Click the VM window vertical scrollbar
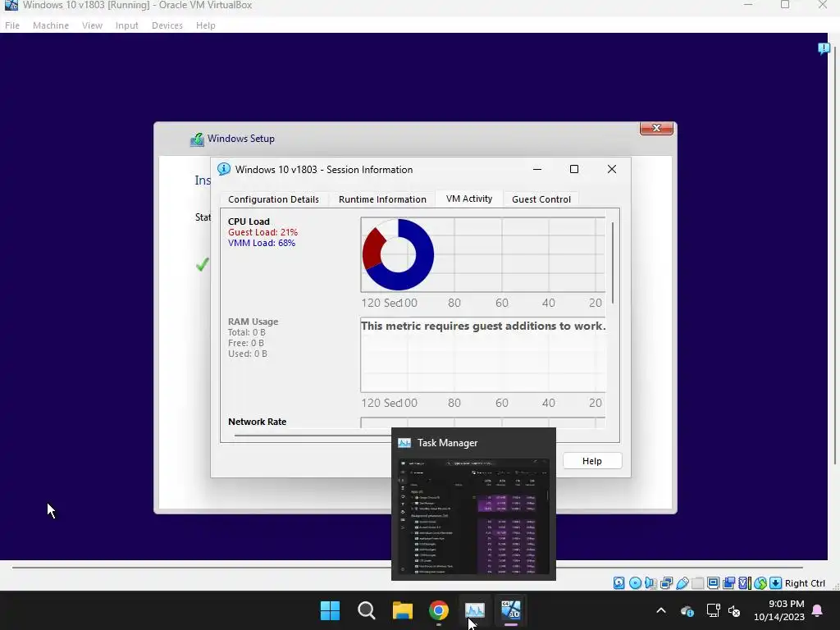This screenshot has width=840, height=630. click(833, 257)
